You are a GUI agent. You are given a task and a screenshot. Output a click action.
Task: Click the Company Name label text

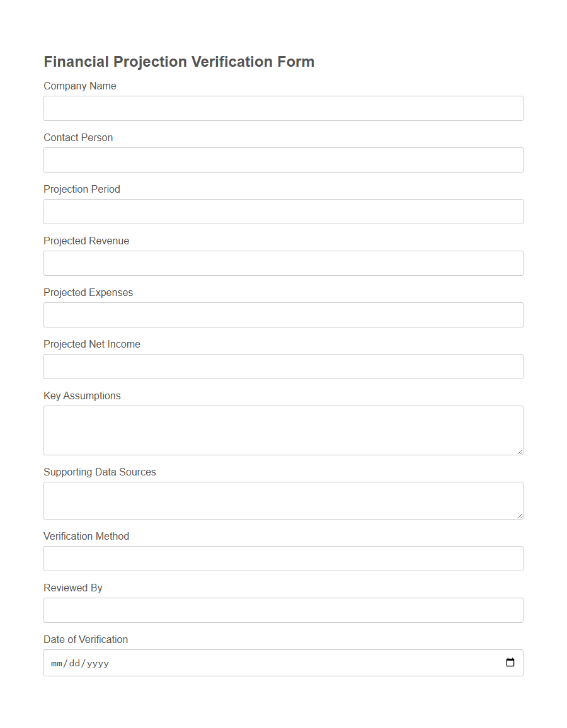tap(79, 86)
